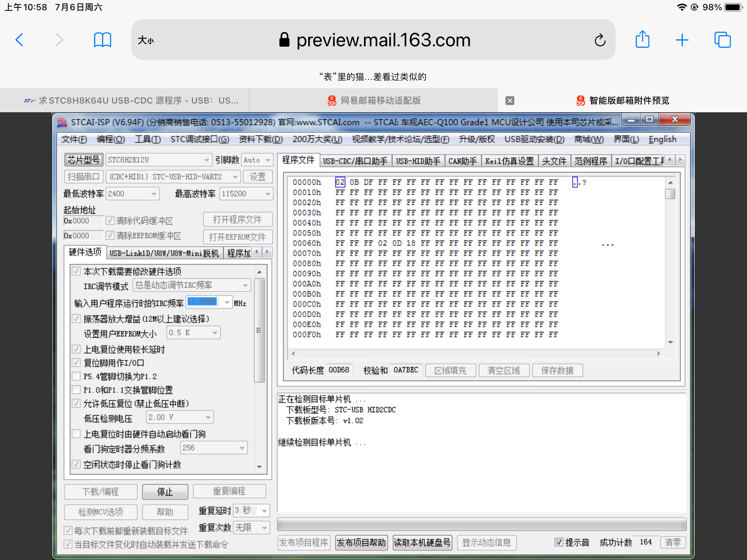Expand the 最低波特率 2400 dropdown

[154, 194]
